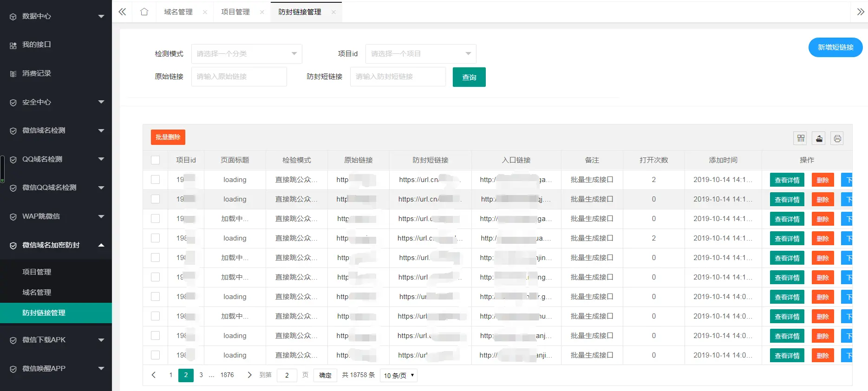Expand QQ域名检测 using its arrow
The height and width of the screenshot is (391, 868).
point(101,159)
